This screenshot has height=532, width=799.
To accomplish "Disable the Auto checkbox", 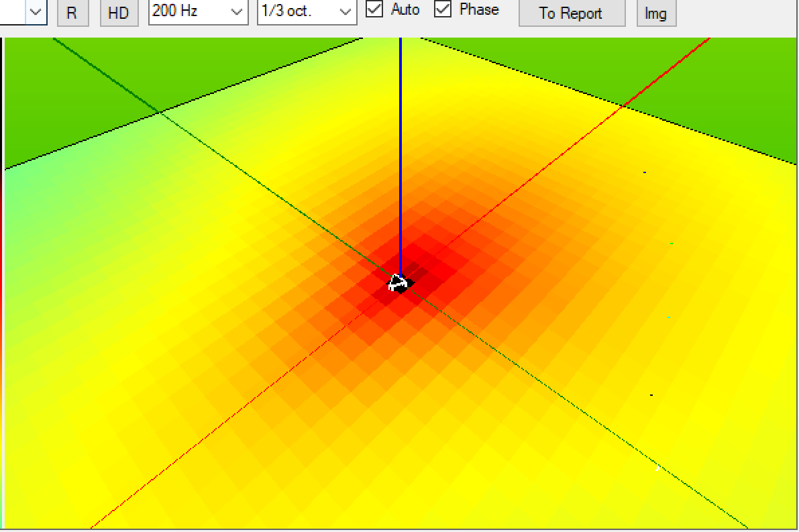I will 375,9.
